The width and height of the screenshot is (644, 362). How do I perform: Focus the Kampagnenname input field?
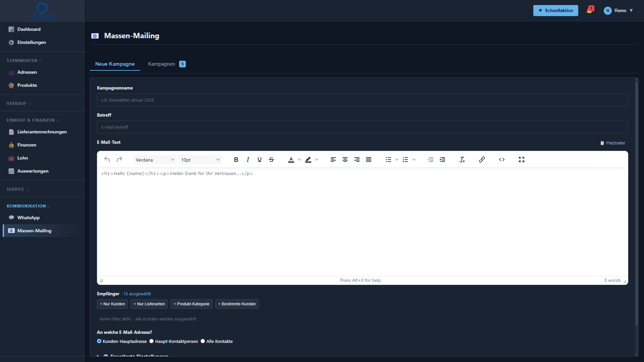[x=362, y=100]
